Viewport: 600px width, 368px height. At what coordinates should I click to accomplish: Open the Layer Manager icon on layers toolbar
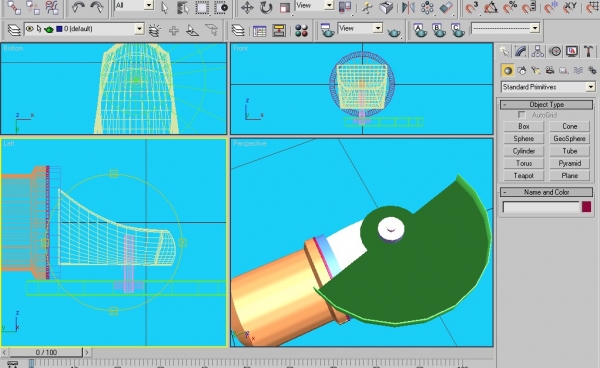[14, 30]
